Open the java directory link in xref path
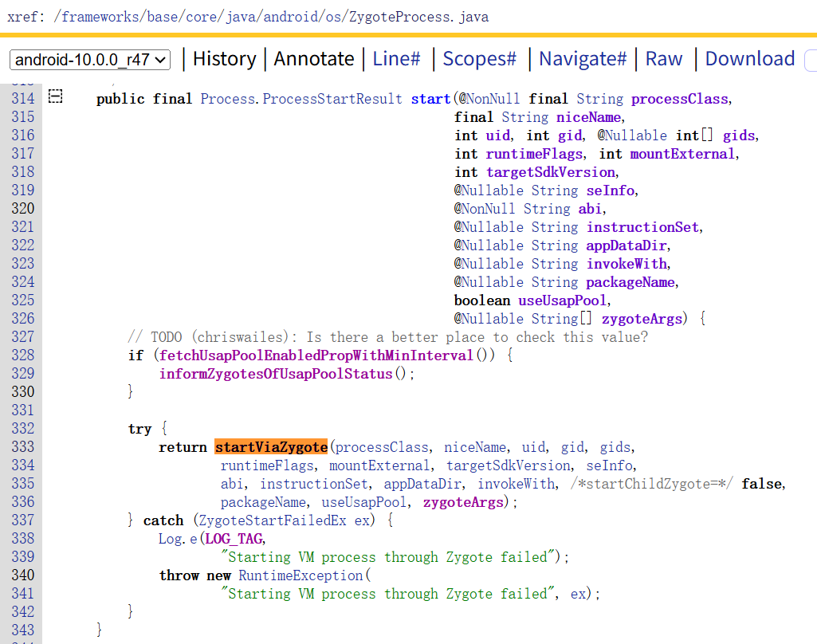Viewport: 817px width, 644px height. (x=242, y=17)
